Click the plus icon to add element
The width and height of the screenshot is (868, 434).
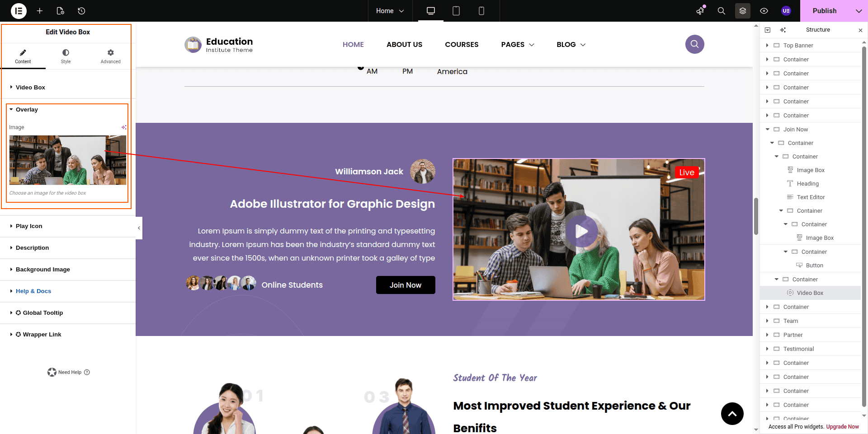[x=40, y=11]
